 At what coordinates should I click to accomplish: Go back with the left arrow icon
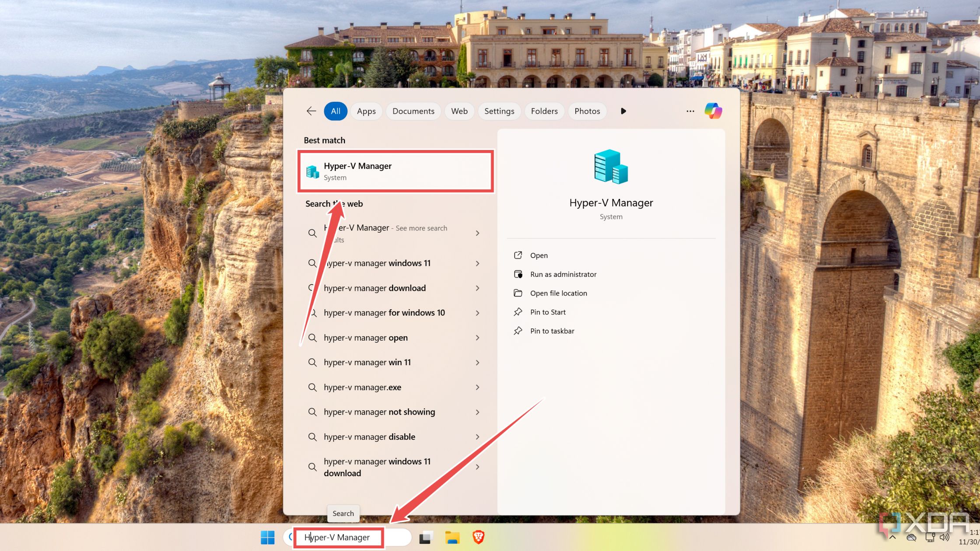[311, 111]
